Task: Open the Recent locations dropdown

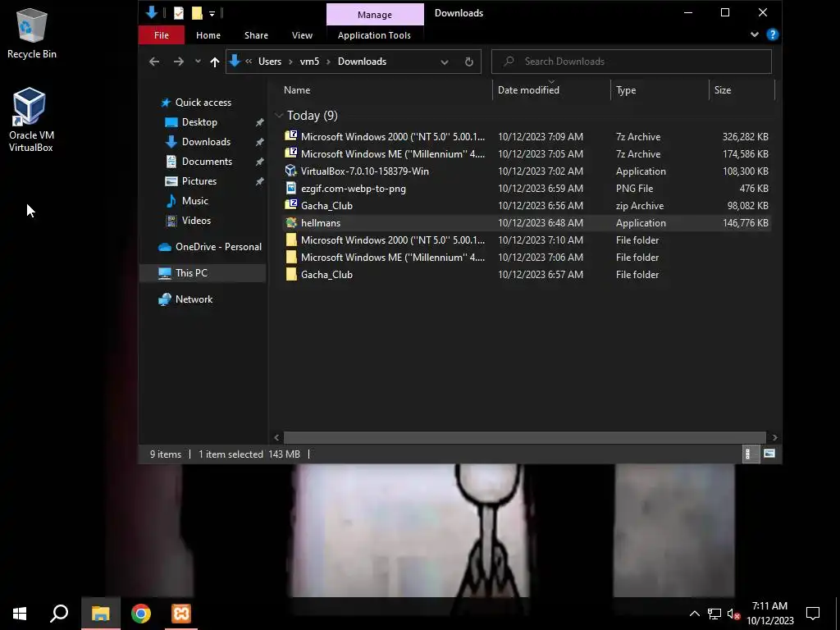Action: point(199,62)
